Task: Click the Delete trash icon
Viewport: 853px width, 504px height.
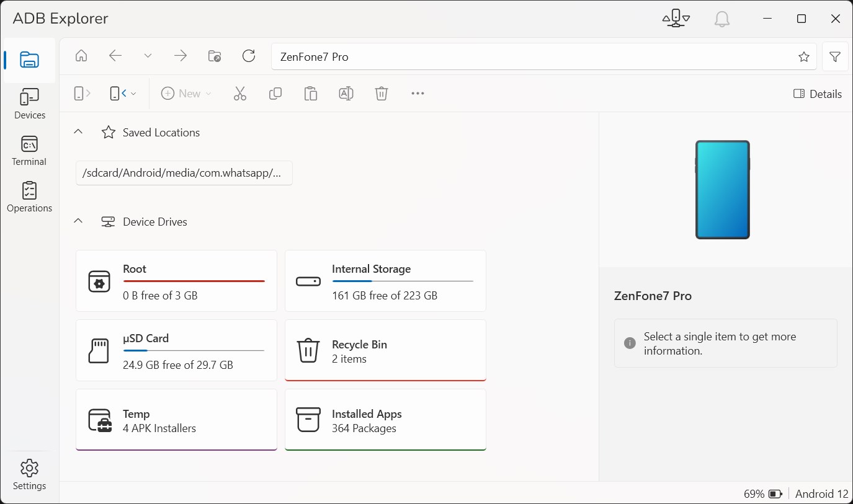Action: [x=382, y=94]
